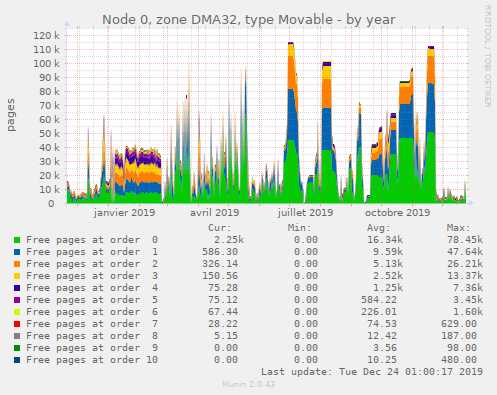Click the average value 584.22

tap(379, 300)
